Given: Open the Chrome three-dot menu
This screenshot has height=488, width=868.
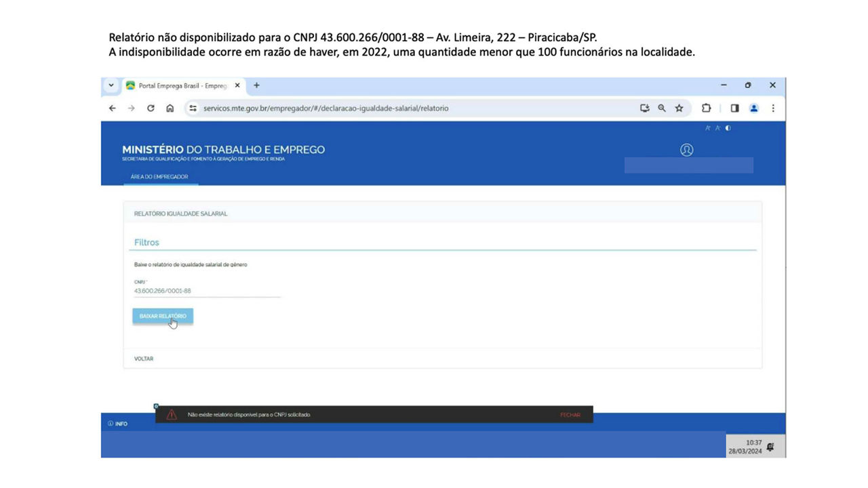Looking at the screenshot, I should 773,108.
